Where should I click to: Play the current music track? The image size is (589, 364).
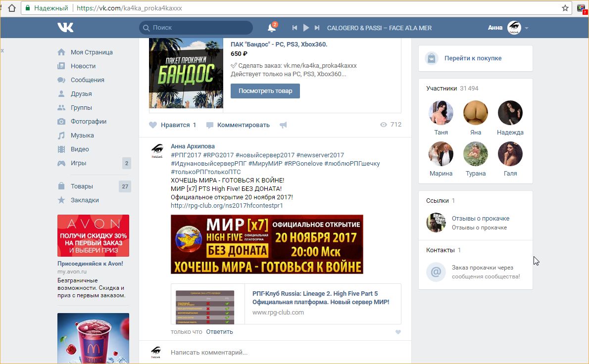coord(306,28)
